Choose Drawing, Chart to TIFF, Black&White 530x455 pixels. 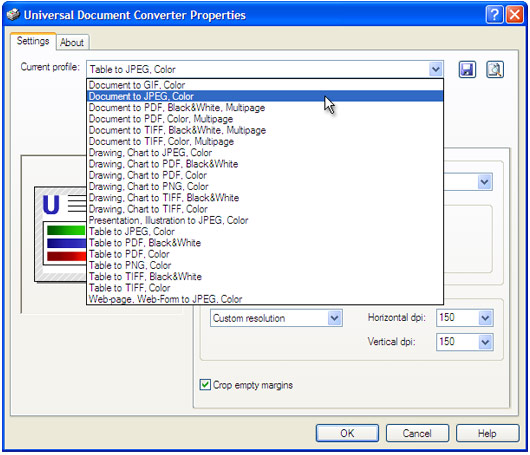pos(265,198)
